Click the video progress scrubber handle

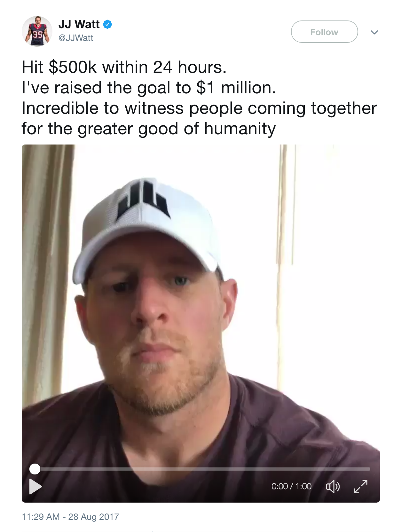(35, 469)
